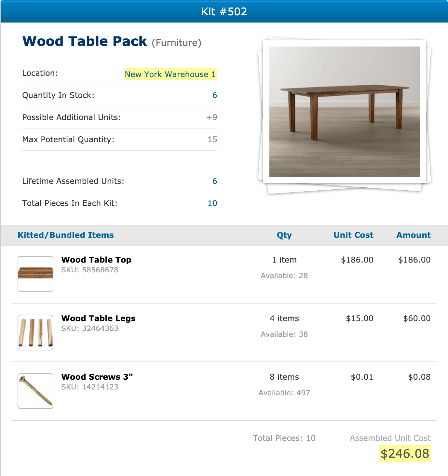Open the New York Warehouse 1 location link
The height and width of the screenshot is (476, 448).
pyautogui.click(x=170, y=75)
